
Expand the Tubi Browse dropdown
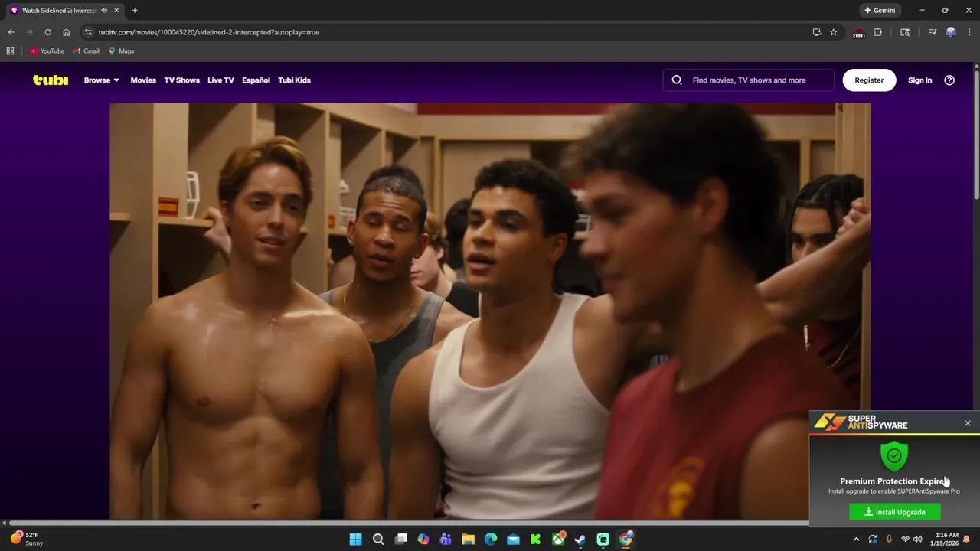coord(101,80)
